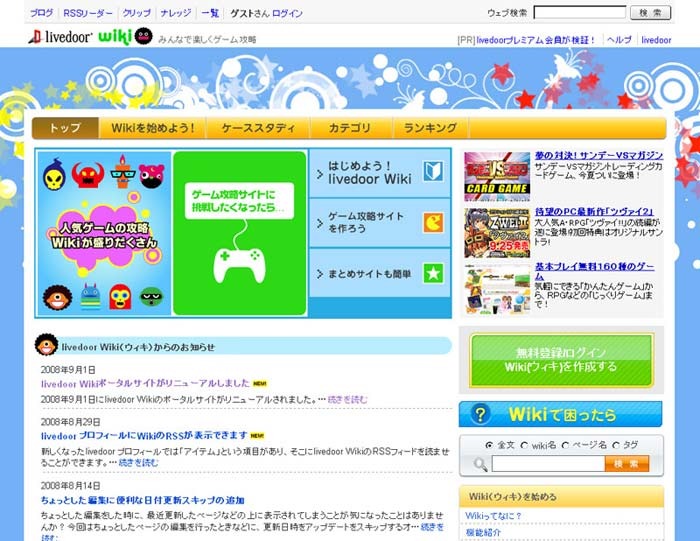Click the NEW badge next to ポータルサイト announcement
The image size is (700, 541).
pyautogui.click(x=260, y=383)
